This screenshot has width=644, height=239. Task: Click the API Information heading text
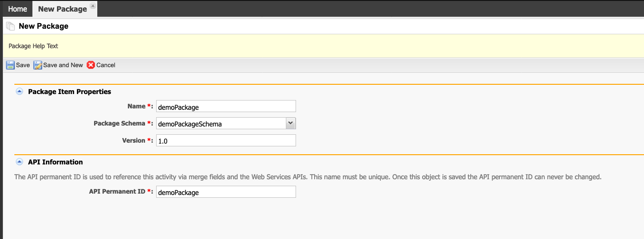[x=56, y=162]
